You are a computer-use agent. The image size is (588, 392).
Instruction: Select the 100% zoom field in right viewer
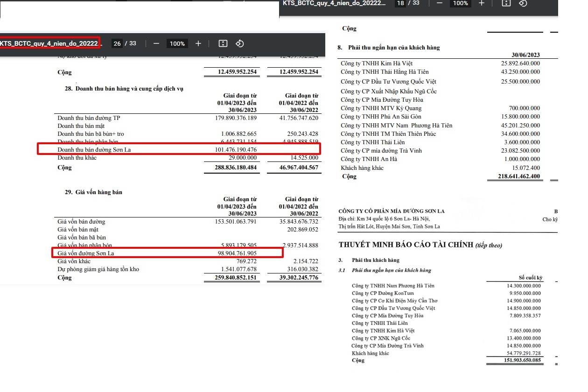[461, 3]
